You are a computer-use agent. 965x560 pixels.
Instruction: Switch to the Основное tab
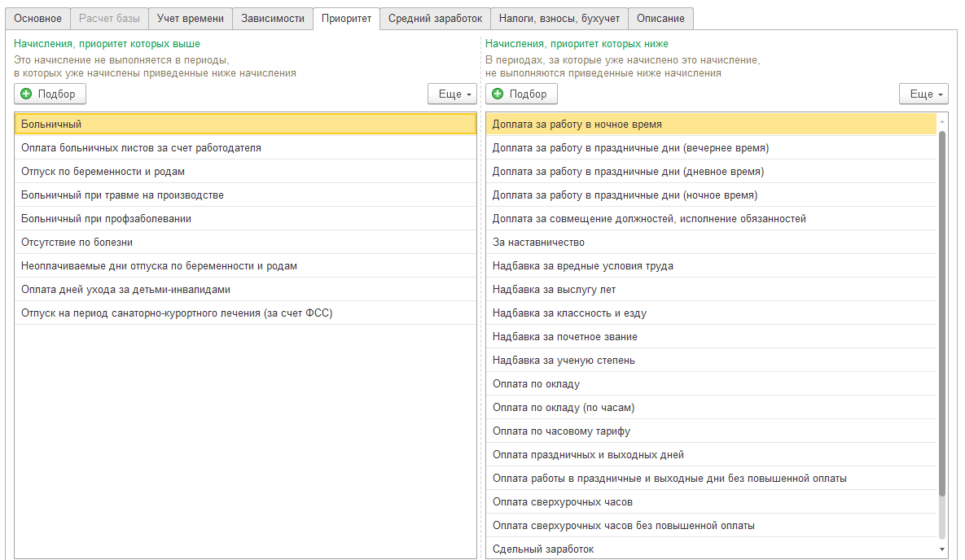(37, 18)
